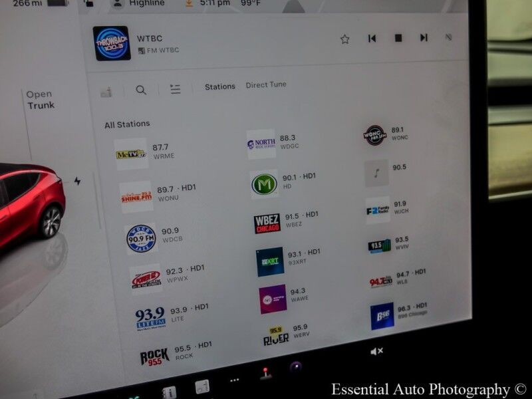Select the B96 station logo
The width and height of the screenshot is (532, 399).
[382, 317]
